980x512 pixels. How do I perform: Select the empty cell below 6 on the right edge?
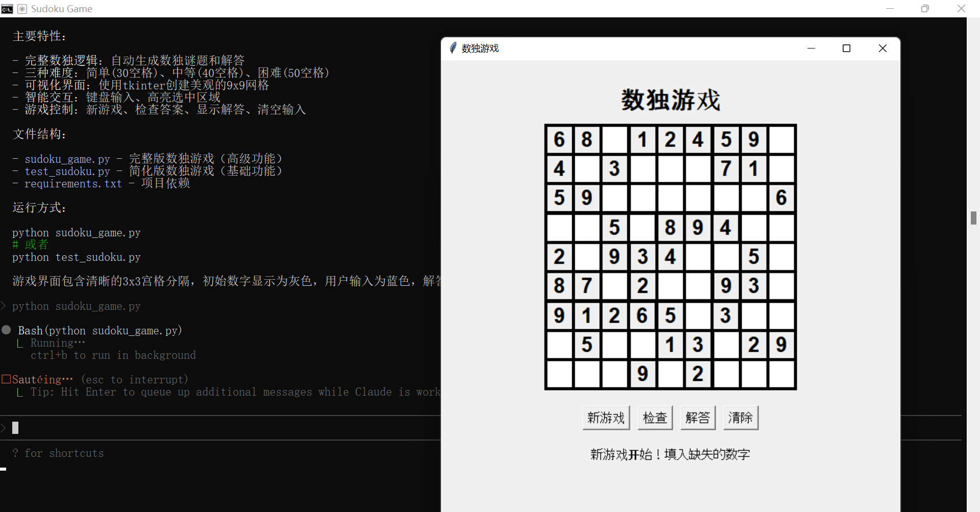pos(781,228)
